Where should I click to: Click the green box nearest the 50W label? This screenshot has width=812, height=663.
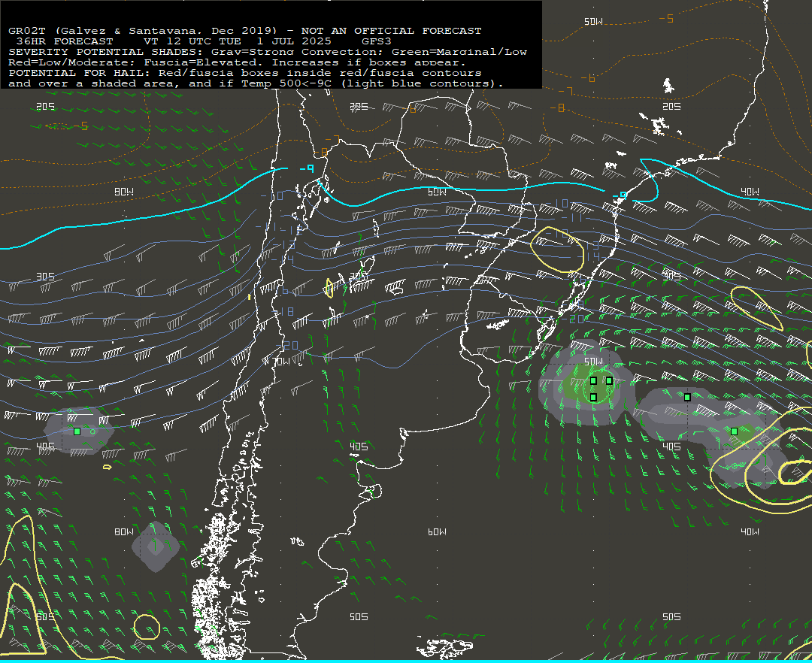pos(593,380)
